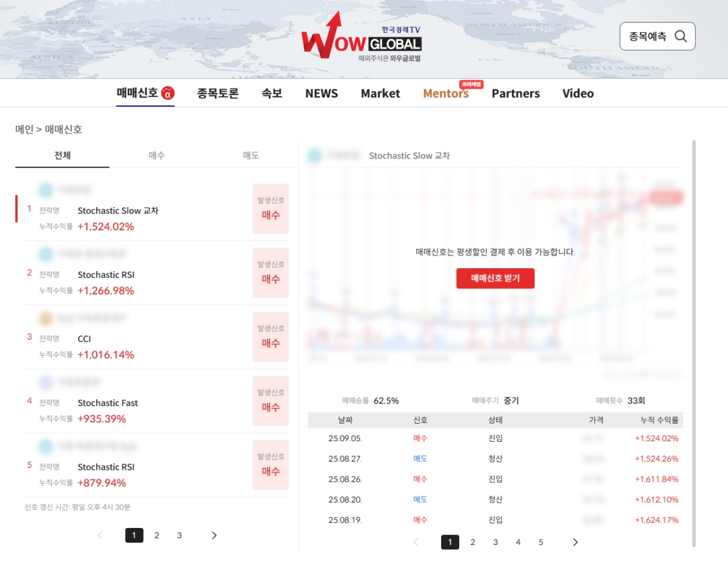Screen dimensions: 728x562
Task: Click stock icon in rank 3 CCI row
Action: tap(45, 318)
